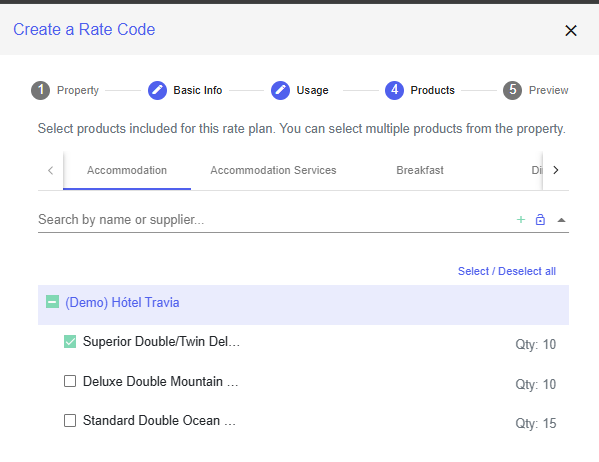Viewport: 599px width, 462px height.
Task: Click the green plus icon in search bar
Action: pos(521,220)
